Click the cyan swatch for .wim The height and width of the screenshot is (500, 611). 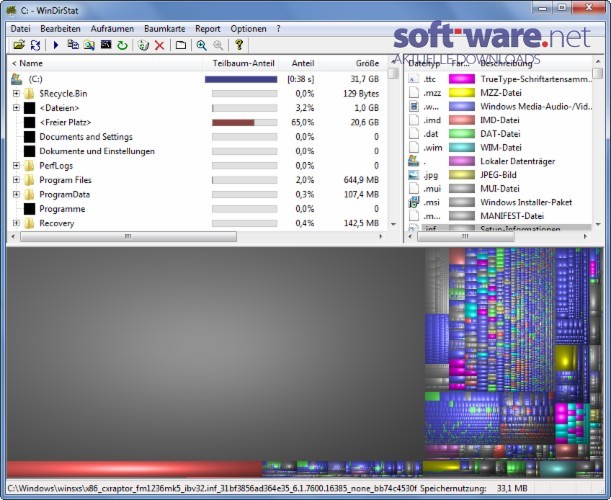(462, 147)
